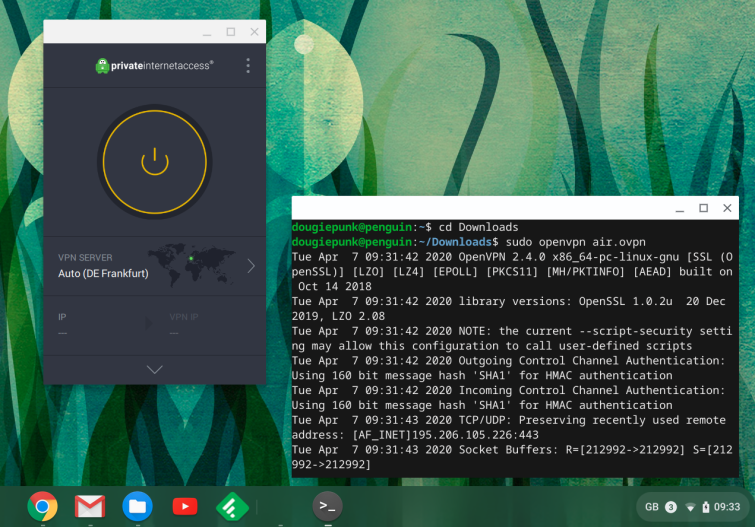Maximize the terminal window
755x527 pixels.
(703, 208)
